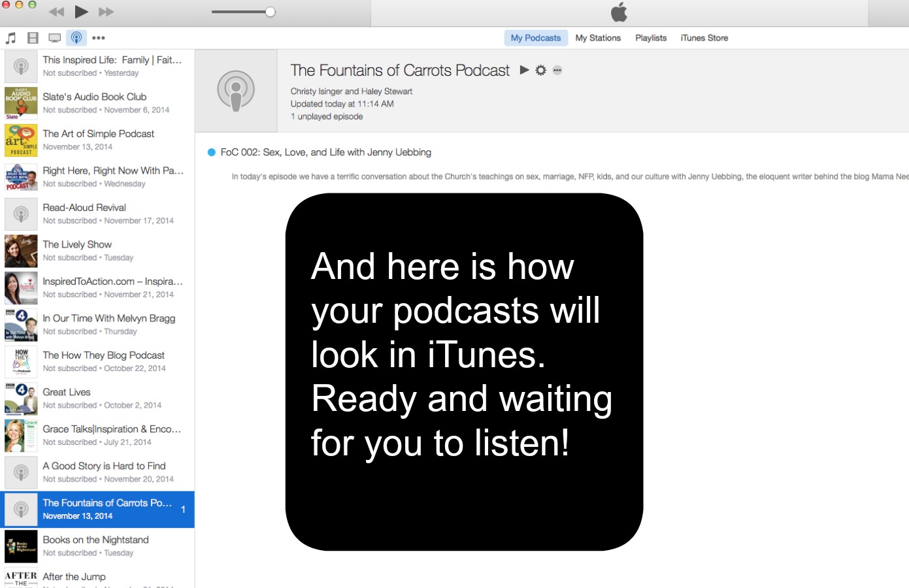
Task: Select InspiredToAction.com podcast
Action: coord(97,287)
